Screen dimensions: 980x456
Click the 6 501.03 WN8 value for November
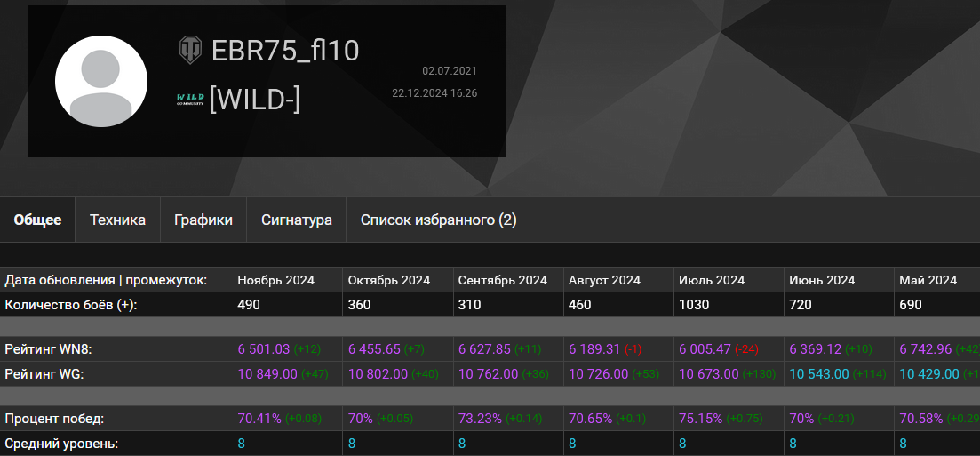[264, 349]
